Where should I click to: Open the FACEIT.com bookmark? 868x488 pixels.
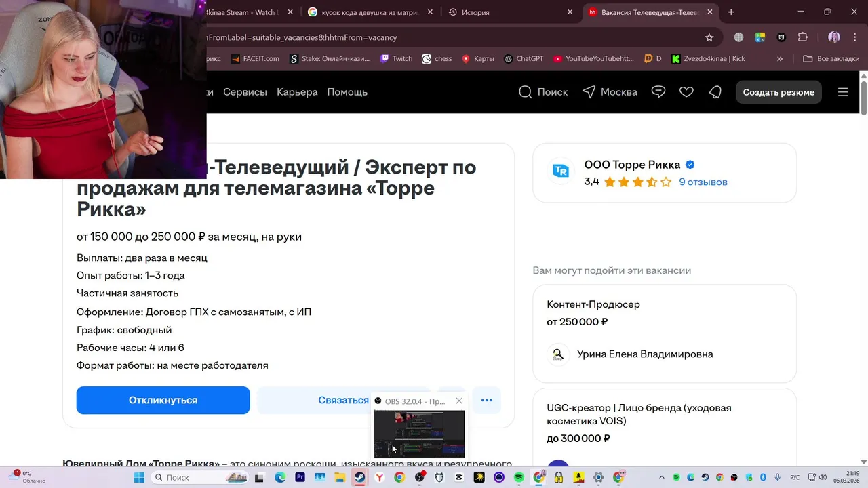[x=255, y=59]
